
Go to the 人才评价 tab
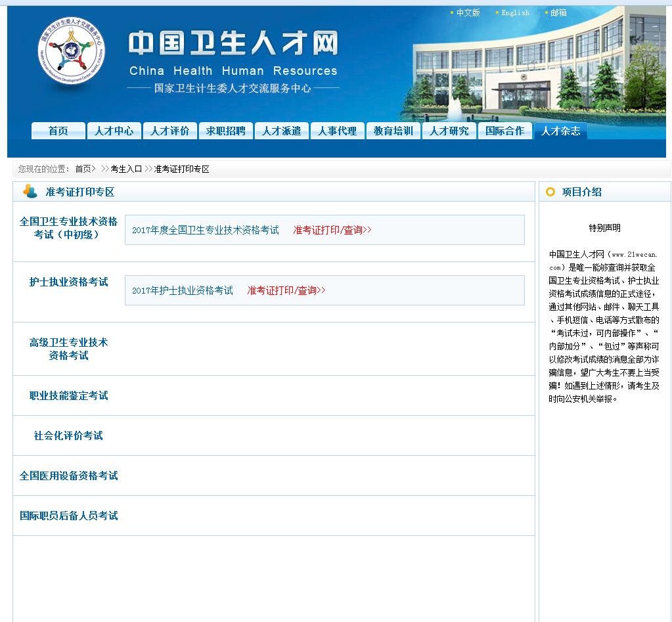coord(169,131)
